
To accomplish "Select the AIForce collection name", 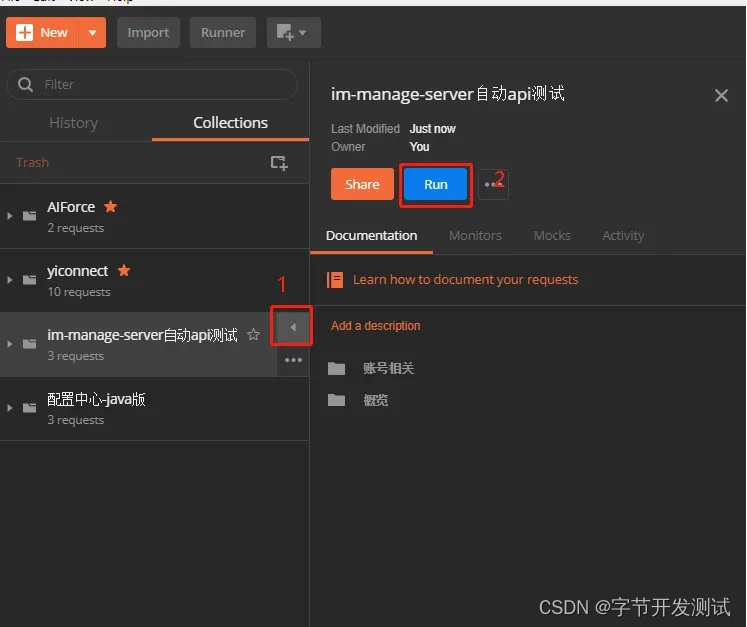I will pyautogui.click(x=71, y=207).
